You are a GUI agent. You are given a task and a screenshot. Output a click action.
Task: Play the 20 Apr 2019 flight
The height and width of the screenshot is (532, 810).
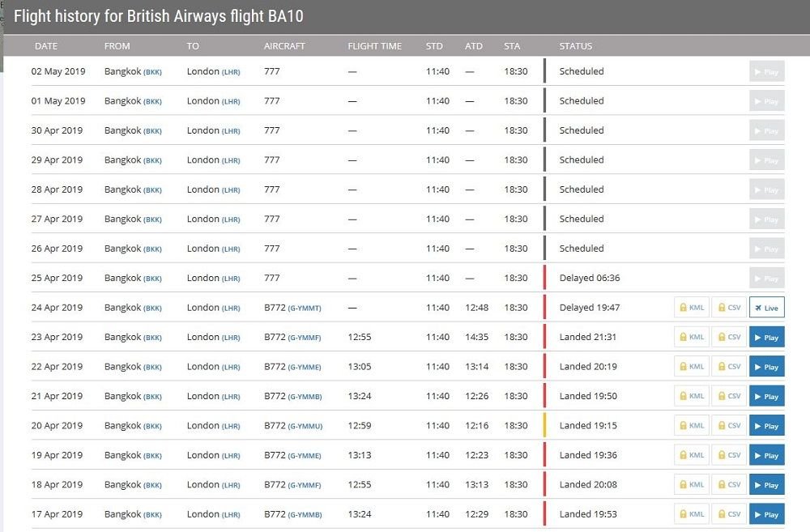[766, 425]
